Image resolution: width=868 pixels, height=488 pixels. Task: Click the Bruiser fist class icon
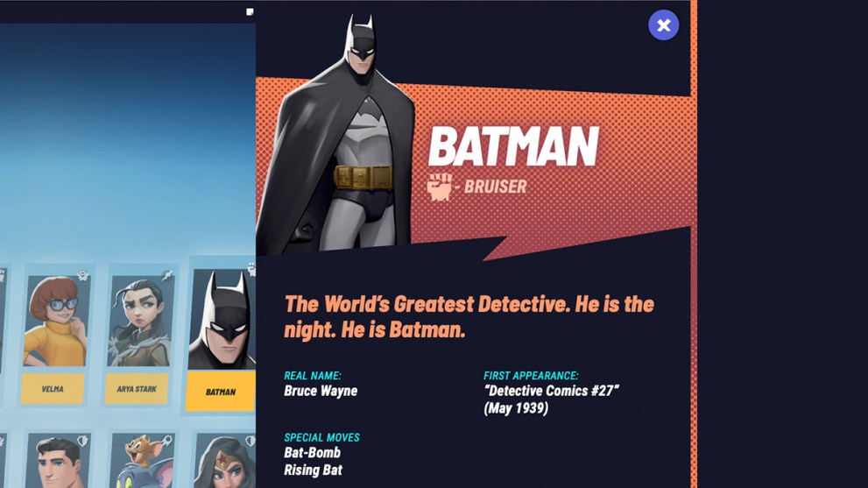pyautogui.click(x=440, y=186)
